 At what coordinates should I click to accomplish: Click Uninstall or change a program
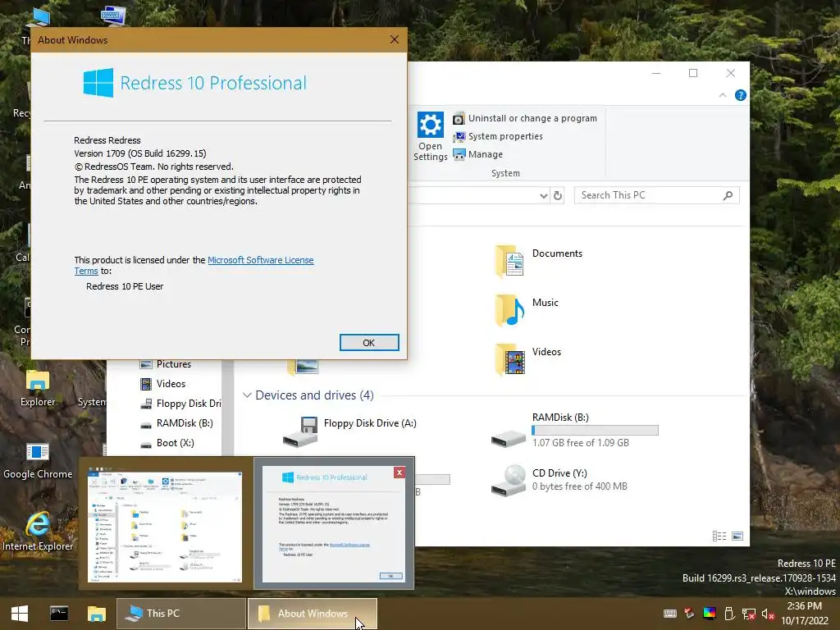click(x=525, y=118)
